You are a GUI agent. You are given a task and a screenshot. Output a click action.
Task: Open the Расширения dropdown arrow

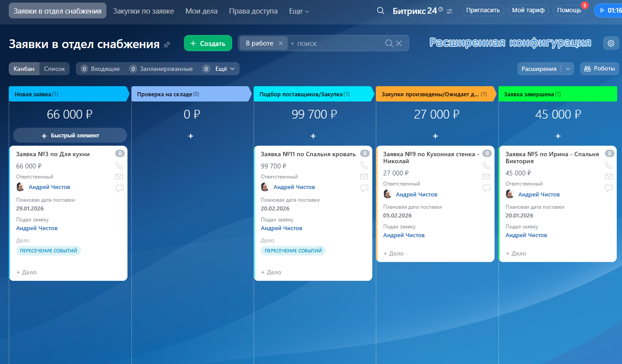click(568, 69)
